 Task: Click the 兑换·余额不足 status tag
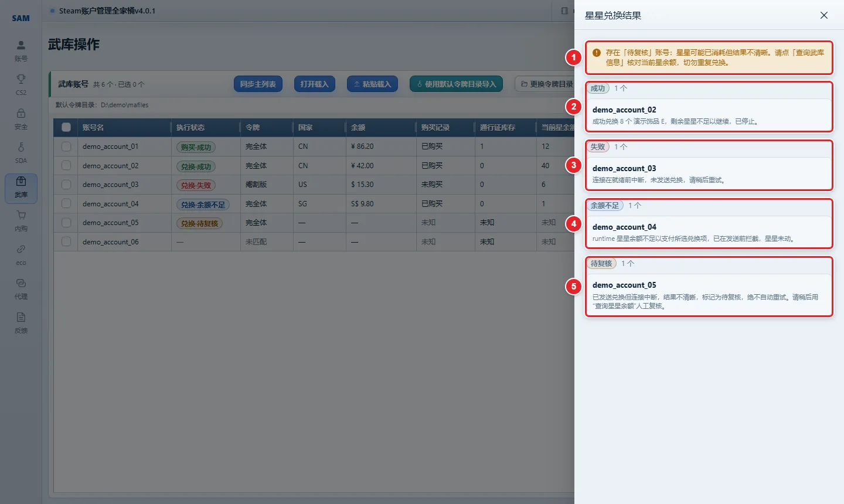pyautogui.click(x=203, y=205)
